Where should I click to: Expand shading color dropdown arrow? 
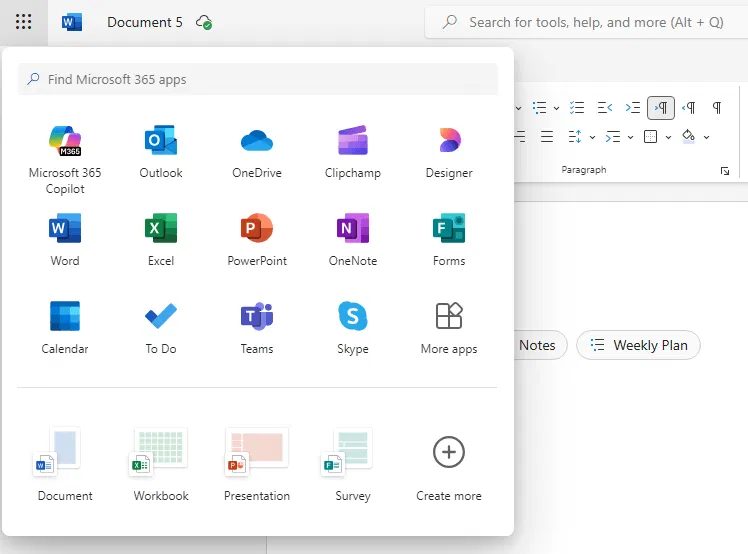coord(706,137)
